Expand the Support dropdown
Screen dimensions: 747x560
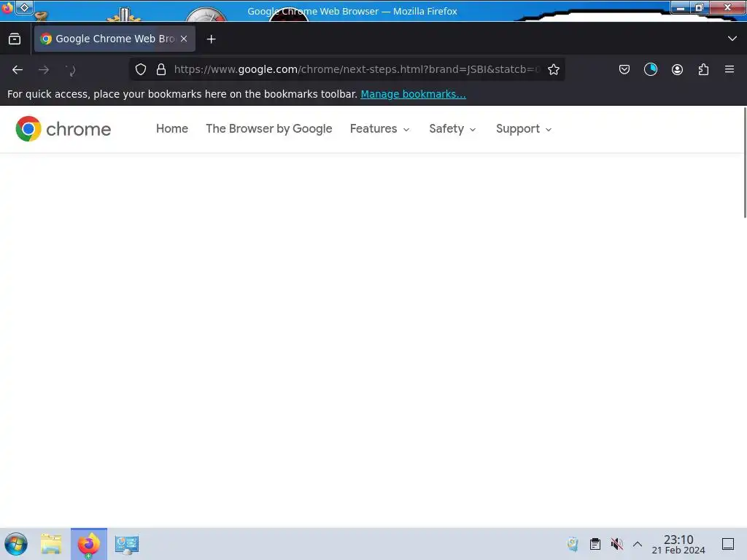tap(524, 128)
